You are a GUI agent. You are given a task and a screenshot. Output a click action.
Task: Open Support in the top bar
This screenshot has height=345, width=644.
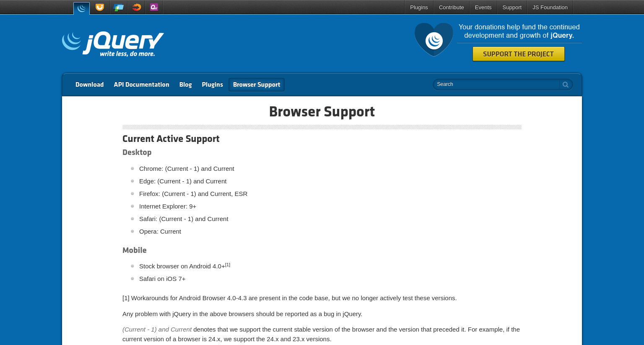(x=512, y=8)
